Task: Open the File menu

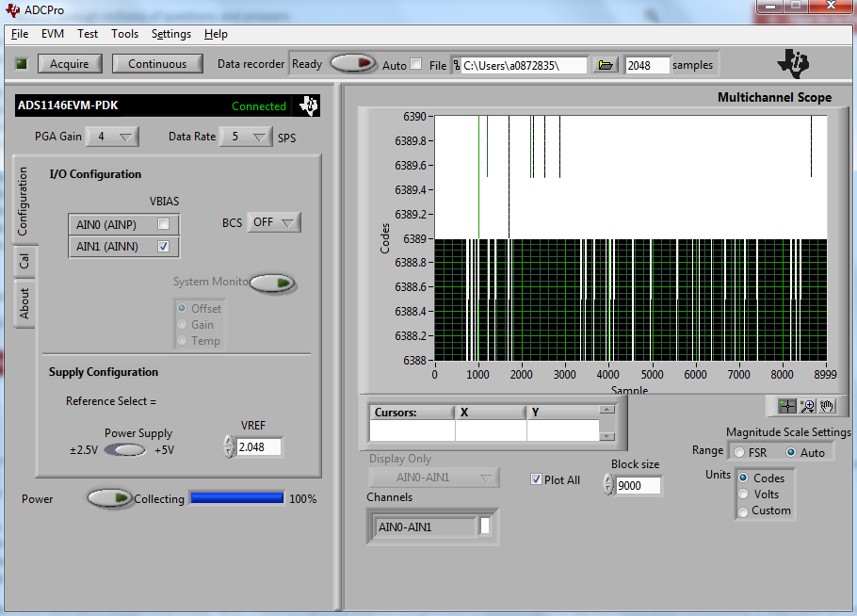Action: coord(20,34)
